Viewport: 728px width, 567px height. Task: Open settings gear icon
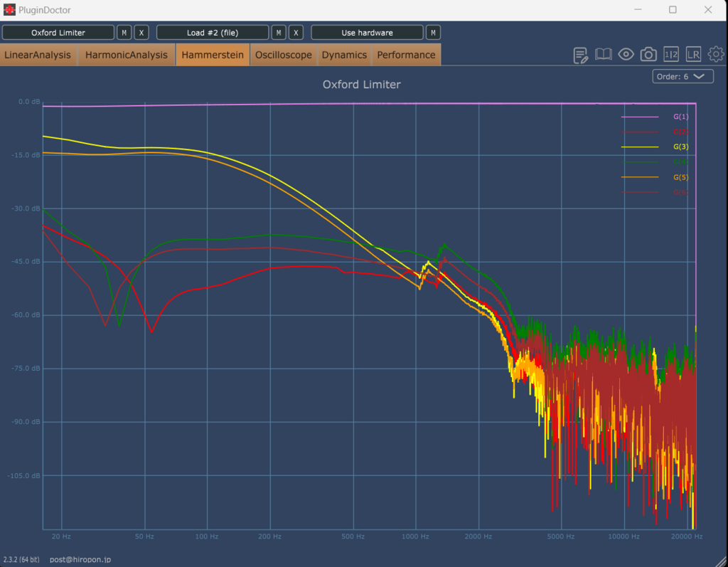pyautogui.click(x=715, y=54)
